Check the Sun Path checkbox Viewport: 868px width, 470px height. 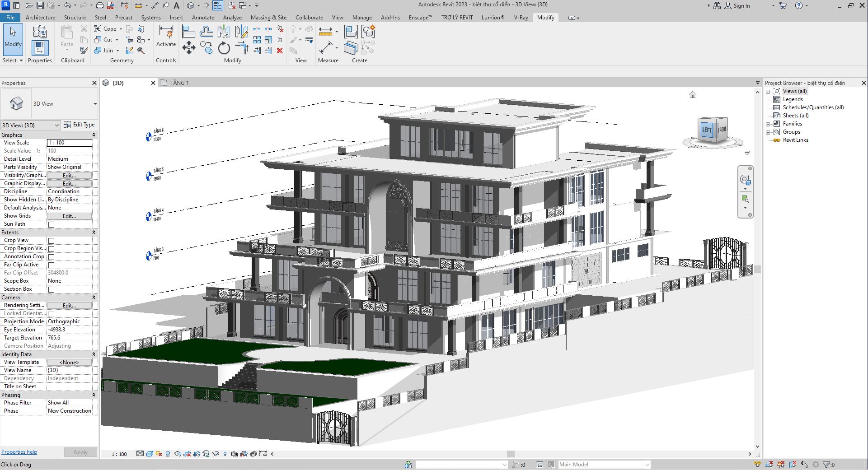51,224
